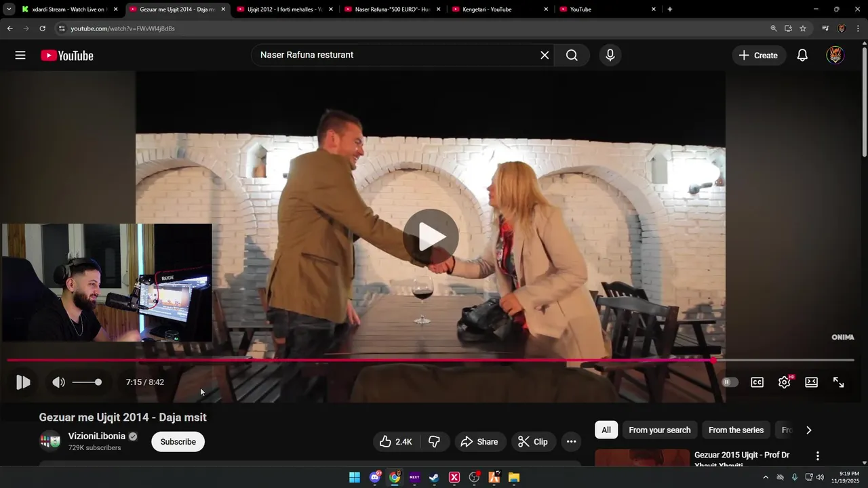This screenshot has width=868, height=488.
Task: Start voice search with the microphone
Action: [610, 56]
